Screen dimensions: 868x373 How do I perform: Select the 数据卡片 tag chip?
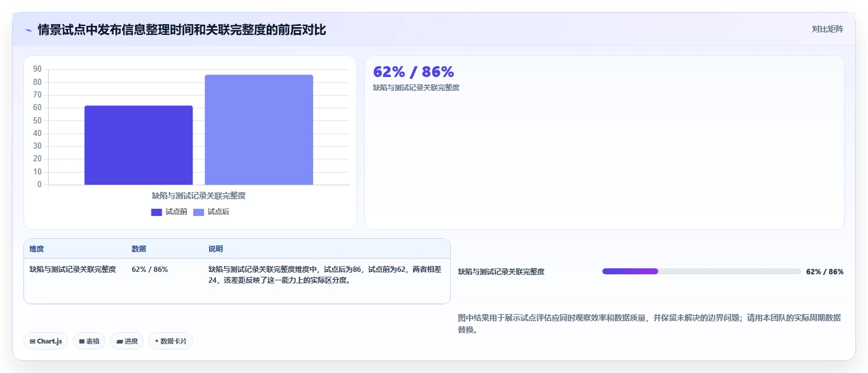(171, 341)
